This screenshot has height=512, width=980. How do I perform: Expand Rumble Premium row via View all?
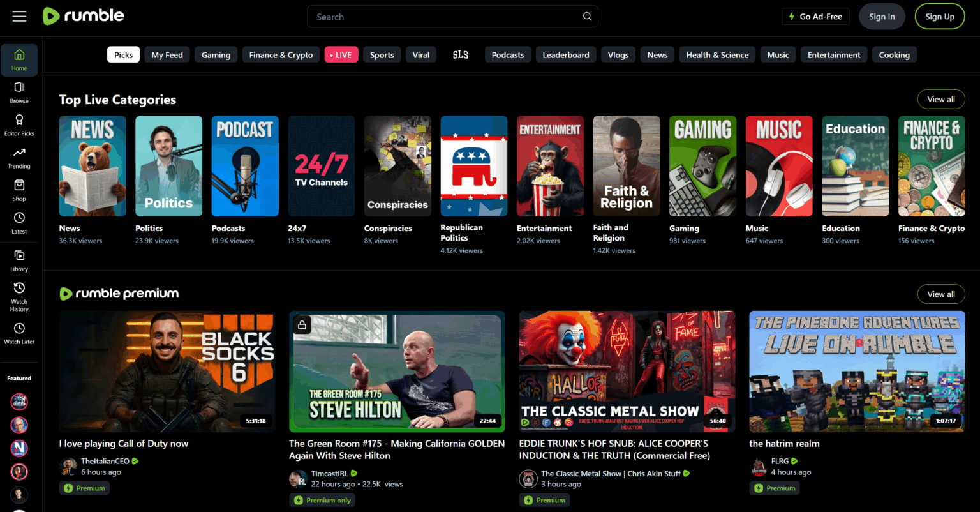(941, 294)
